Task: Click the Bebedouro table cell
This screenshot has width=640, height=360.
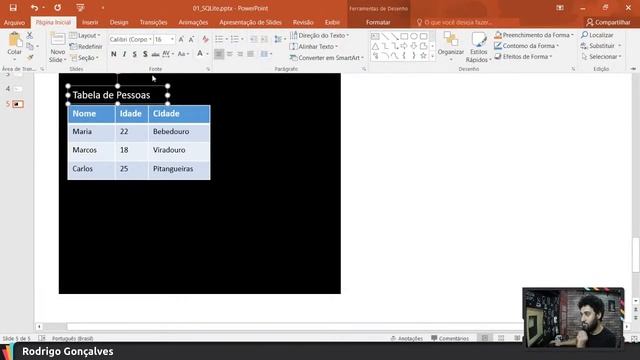Action: tap(179, 132)
